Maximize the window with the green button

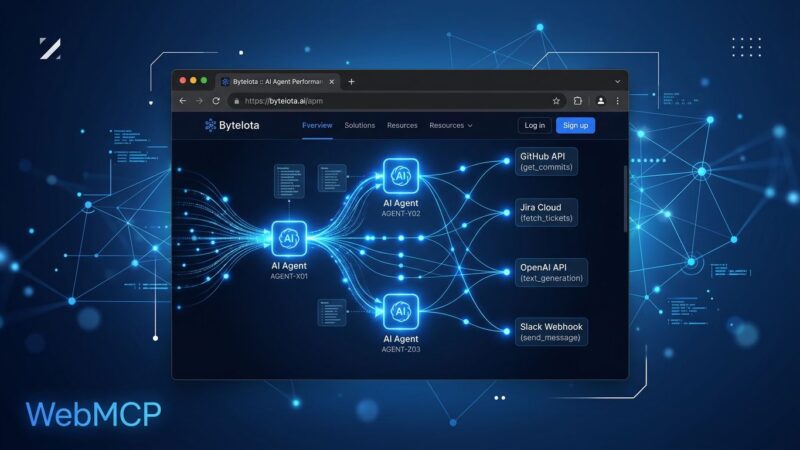[204, 81]
